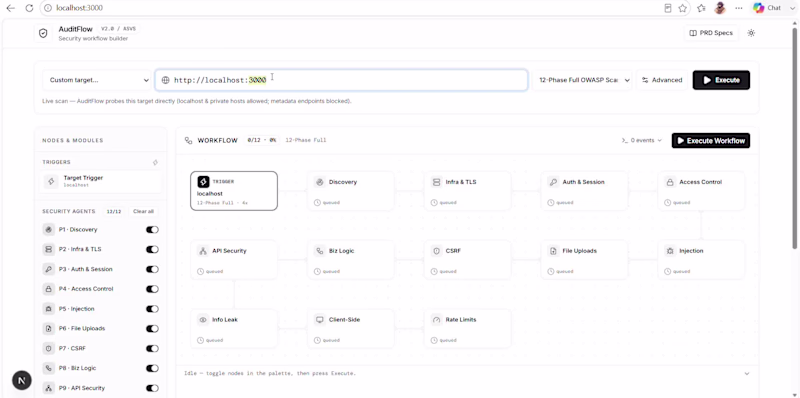Open the browser profile avatar

click(720, 8)
